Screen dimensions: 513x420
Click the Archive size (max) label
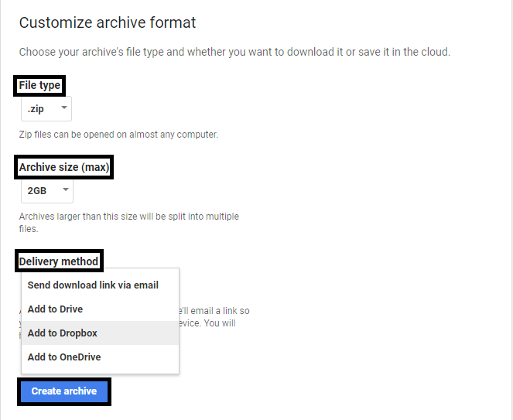tap(64, 166)
